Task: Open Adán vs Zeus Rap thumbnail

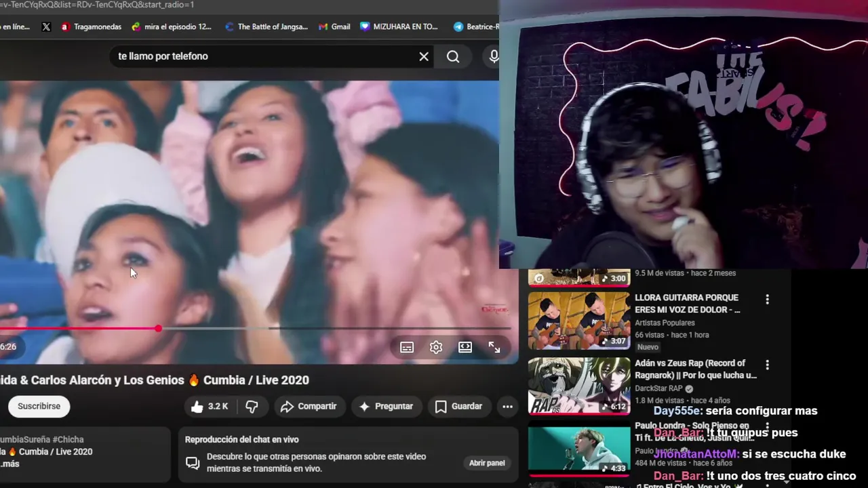Action: (579, 386)
